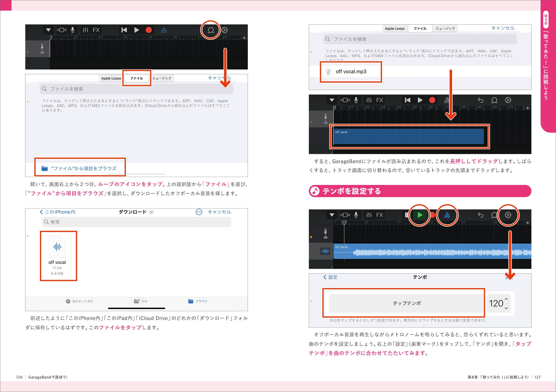The height and width of the screenshot is (392, 556).
Task: Open the ellipsis menu beside キャンセル
Action: point(199,212)
